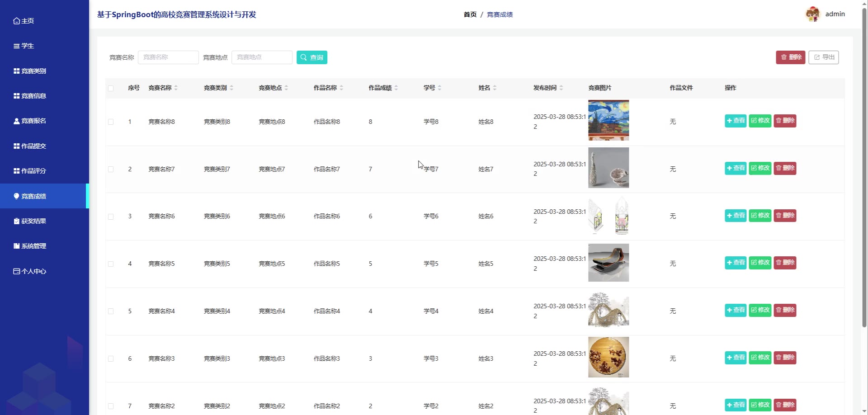Image resolution: width=868 pixels, height=415 pixels.
Task: Open the 竞赛名称5 row image thumbnail
Action: coord(609,263)
